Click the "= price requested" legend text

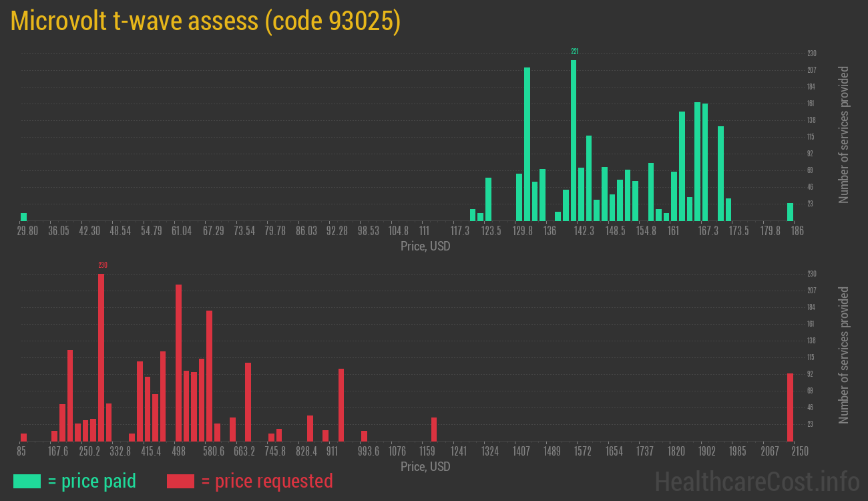point(266,481)
